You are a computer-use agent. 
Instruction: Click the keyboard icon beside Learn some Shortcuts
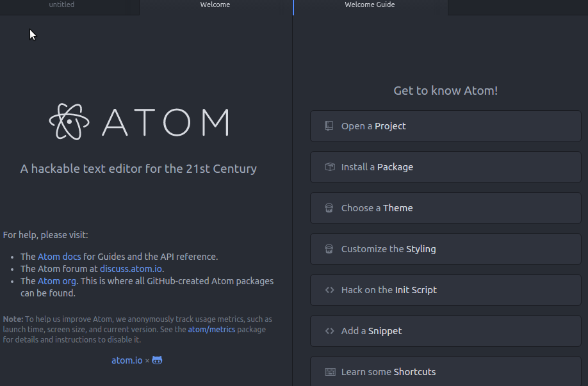pos(330,372)
